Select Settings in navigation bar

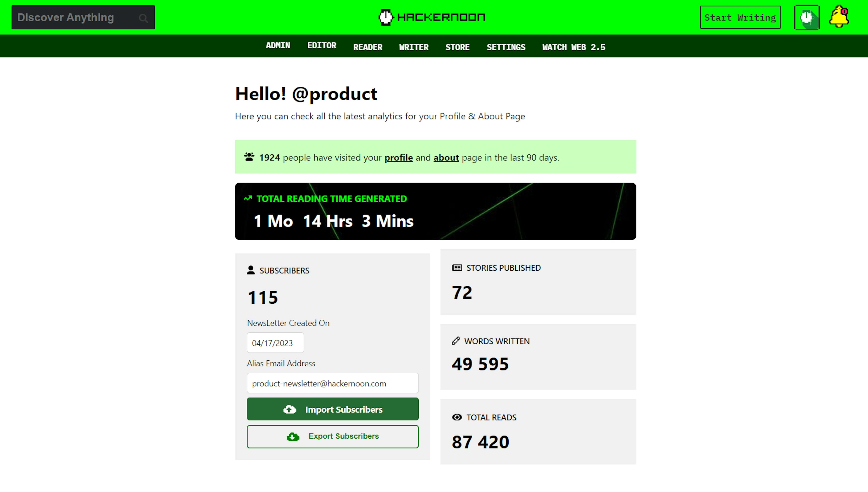[x=506, y=47]
